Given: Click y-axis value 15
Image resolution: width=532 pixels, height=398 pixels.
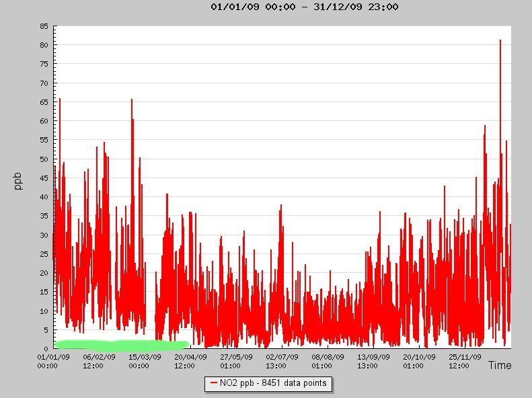Looking at the screenshot, I should coord(44,292).
